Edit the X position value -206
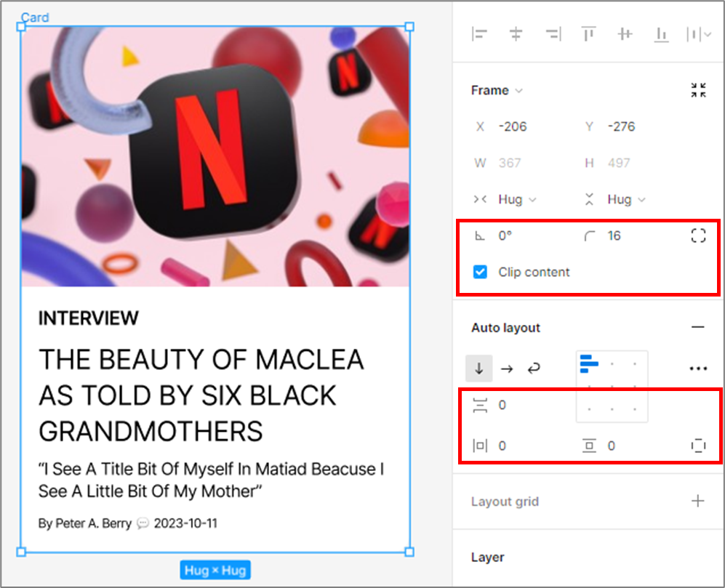725x588 pixels. (x=513, y=126)
